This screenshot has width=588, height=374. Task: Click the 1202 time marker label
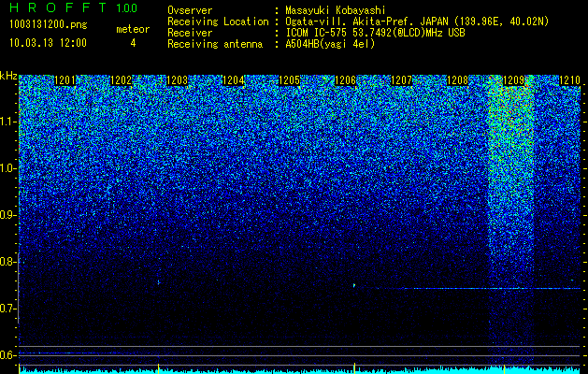point(122,80)
